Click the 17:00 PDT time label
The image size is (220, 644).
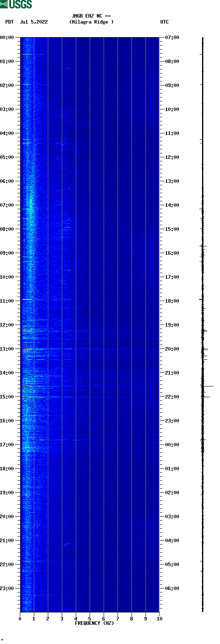pyautogui.click(x=7, y=445)
